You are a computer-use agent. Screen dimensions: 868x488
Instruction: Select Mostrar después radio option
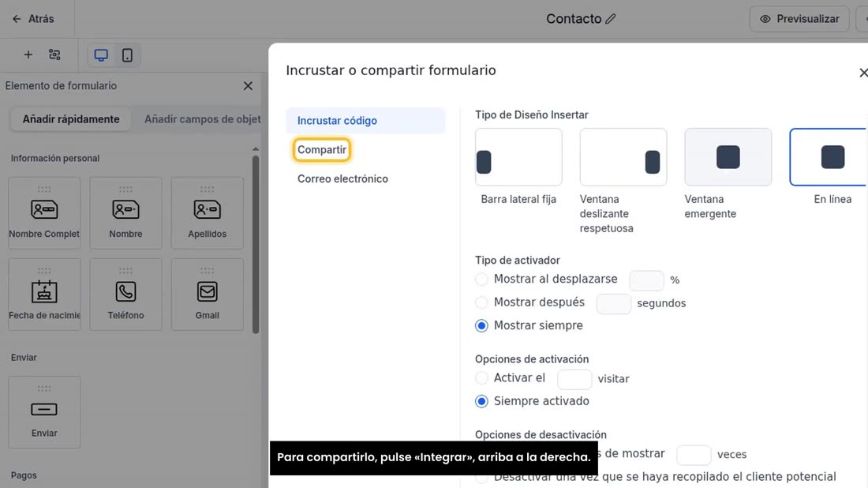[x=481, y=302]
